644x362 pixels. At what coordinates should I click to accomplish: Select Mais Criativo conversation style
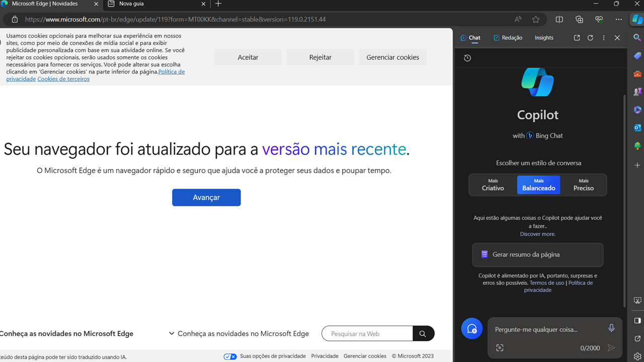pos(493,185)
